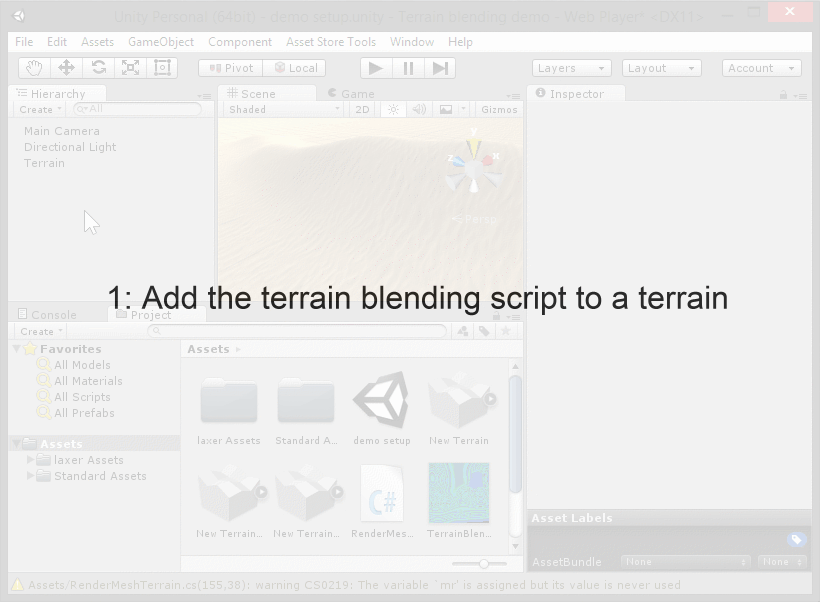Select the Rect transform tool
The image size is (820, 602).
162,68
